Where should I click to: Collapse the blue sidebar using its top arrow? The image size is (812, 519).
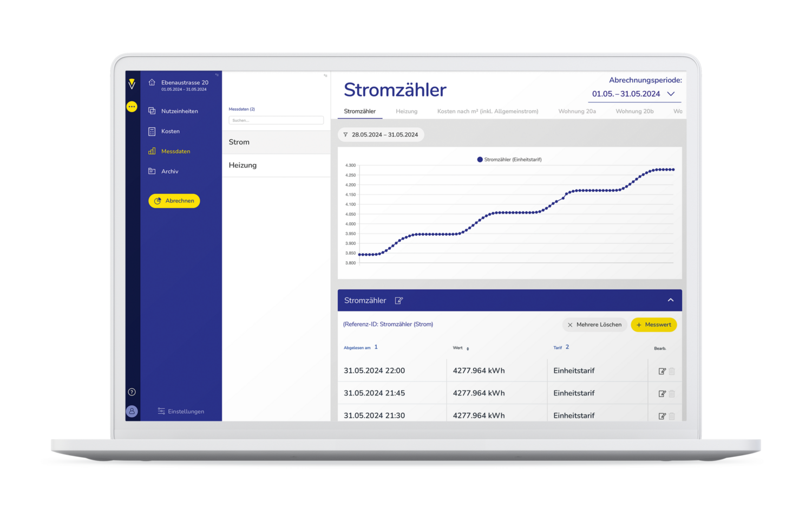tap(217, 75)
